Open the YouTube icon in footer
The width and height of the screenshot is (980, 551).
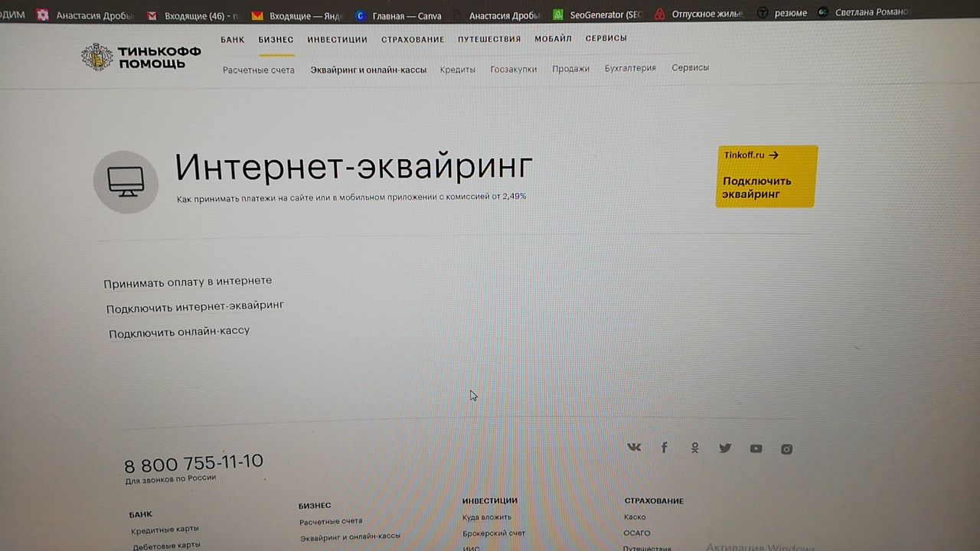pos(756,449)
